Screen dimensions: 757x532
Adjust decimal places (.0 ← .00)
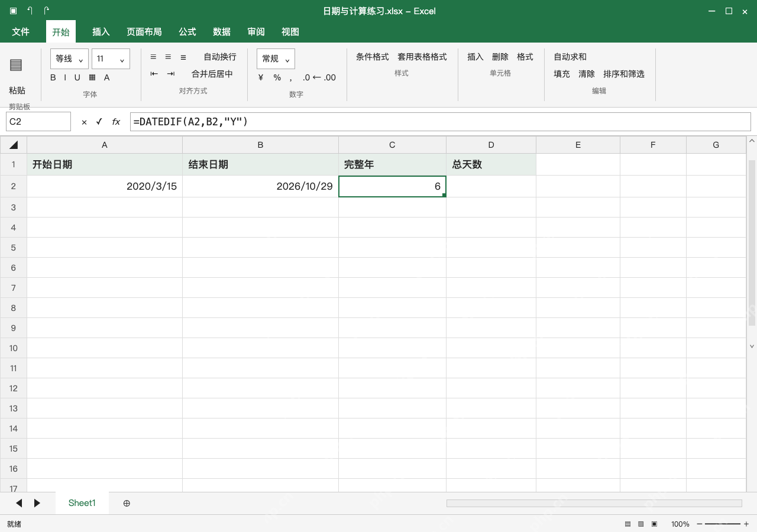tap(319, 77)
